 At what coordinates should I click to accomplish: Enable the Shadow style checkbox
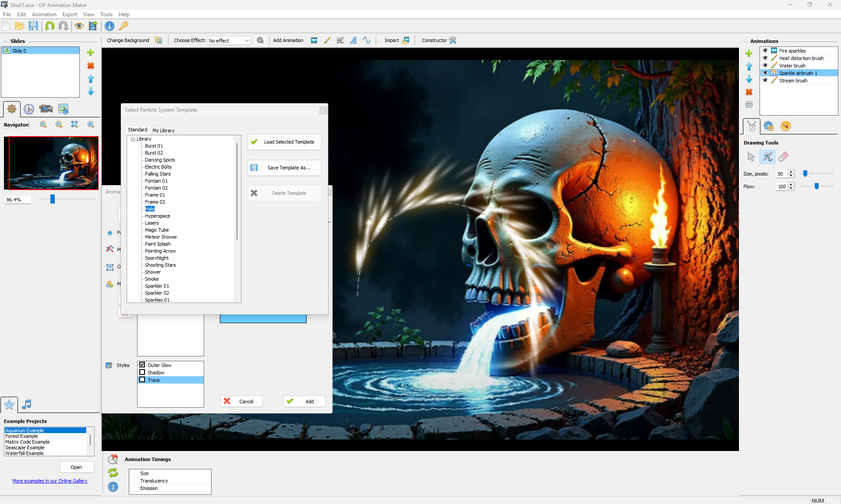tap(142, 373)
